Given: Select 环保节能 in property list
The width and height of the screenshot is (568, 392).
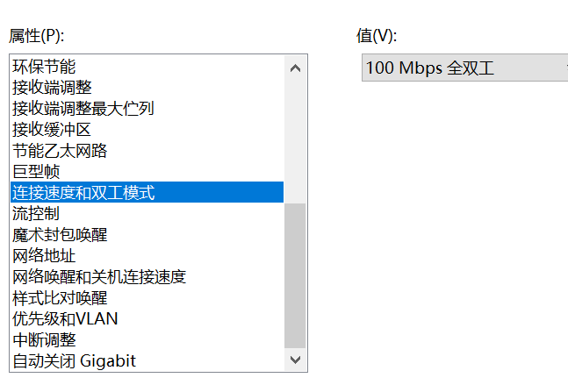Looking at the screenshot, I should (x=44, y=67).
